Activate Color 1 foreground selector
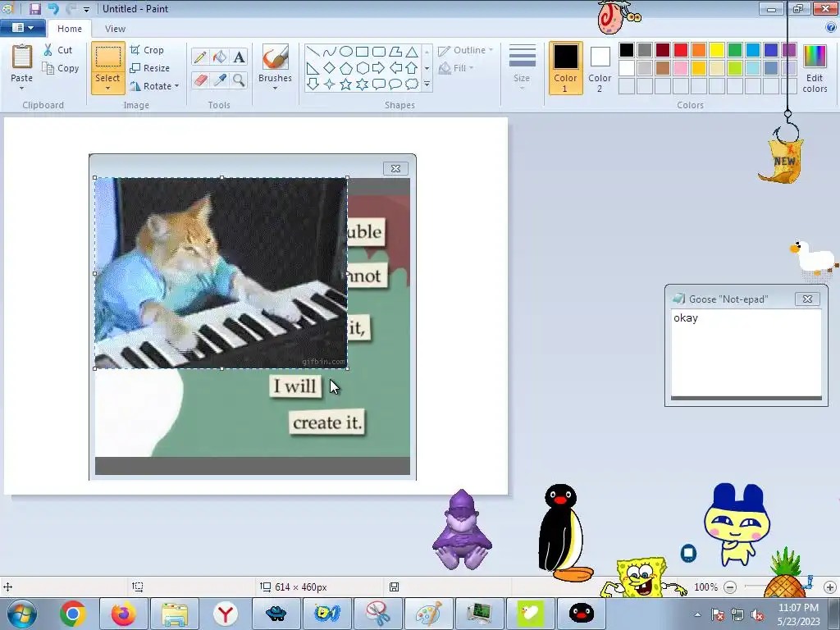 (565, 68)
